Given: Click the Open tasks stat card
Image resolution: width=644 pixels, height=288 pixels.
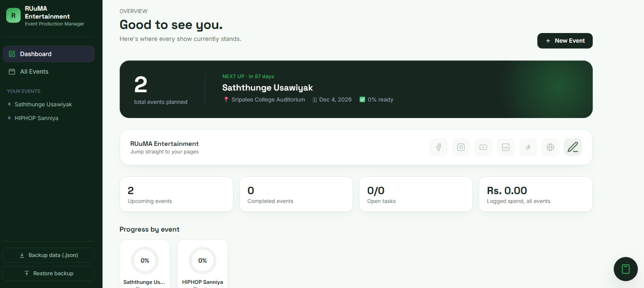Looking at the screenshot, I should (x=416, y=194).
